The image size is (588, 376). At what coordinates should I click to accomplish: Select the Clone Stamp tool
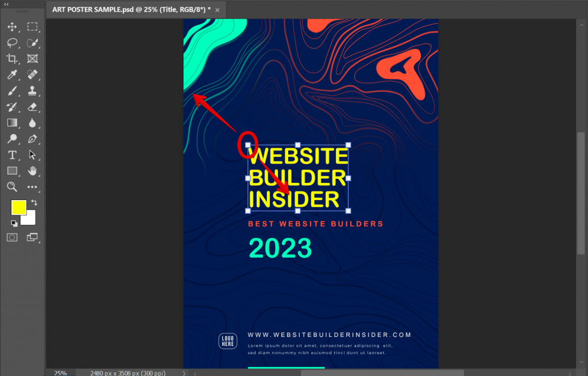pos(33,90)
